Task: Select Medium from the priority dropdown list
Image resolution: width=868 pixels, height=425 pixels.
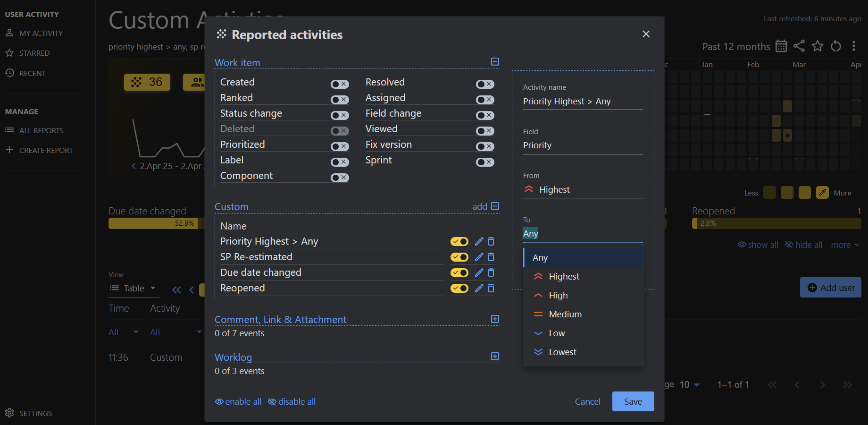Action: (565, 314)
